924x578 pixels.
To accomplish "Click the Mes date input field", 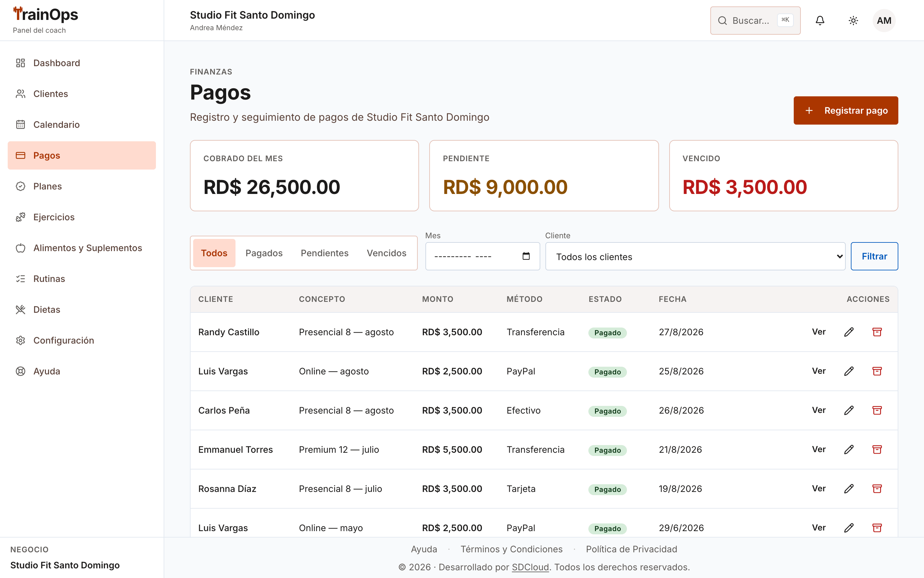I will point(483,257).
